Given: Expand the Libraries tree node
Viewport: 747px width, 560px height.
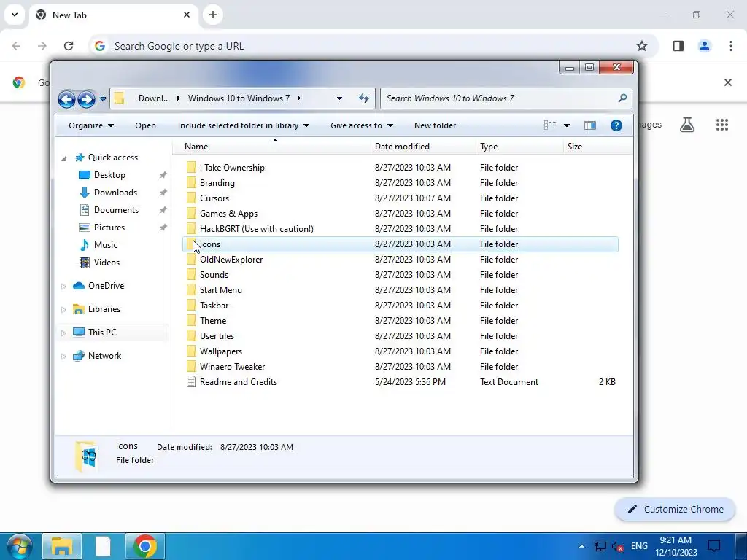Looking at the screenshot, I should click(x=63, y=309).
